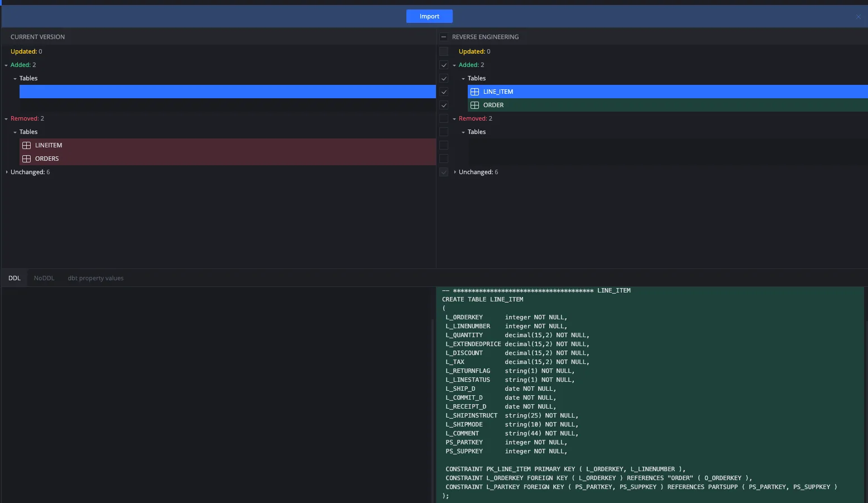Collapse Removed: 2 in Current Version
868x503 pixels.
[x=6, y=119]
